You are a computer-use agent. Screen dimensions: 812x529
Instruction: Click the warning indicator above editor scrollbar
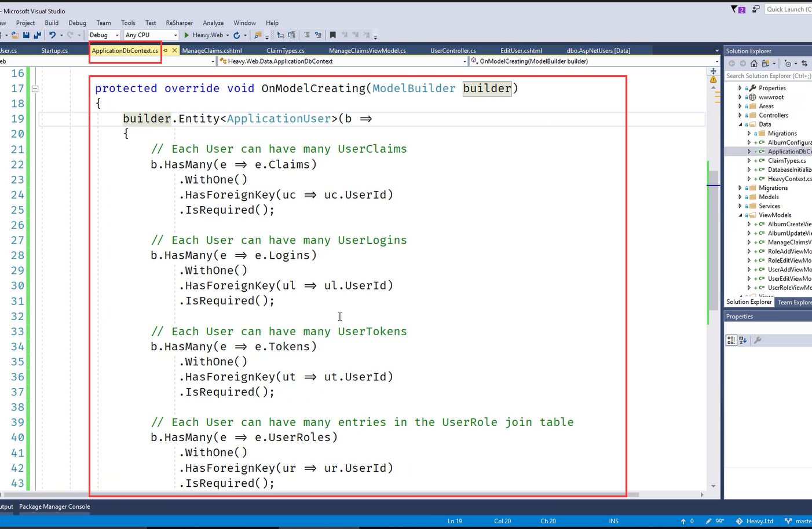(x=714, y=79)
